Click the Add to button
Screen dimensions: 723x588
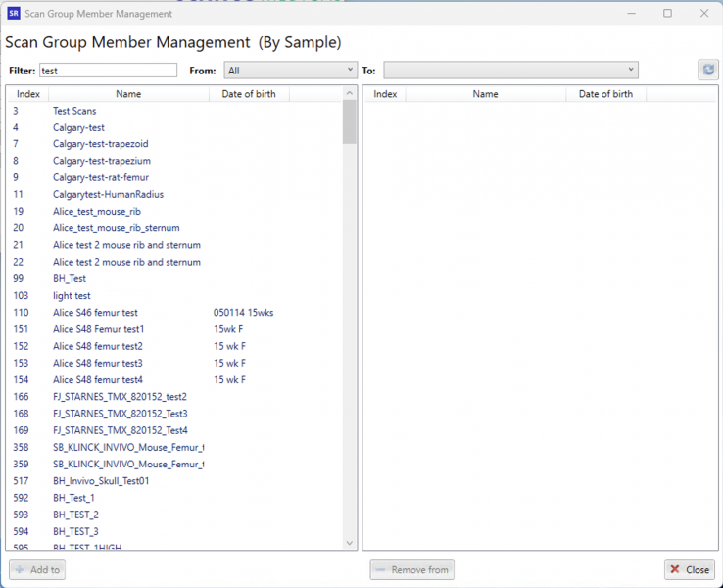(37, 569)
